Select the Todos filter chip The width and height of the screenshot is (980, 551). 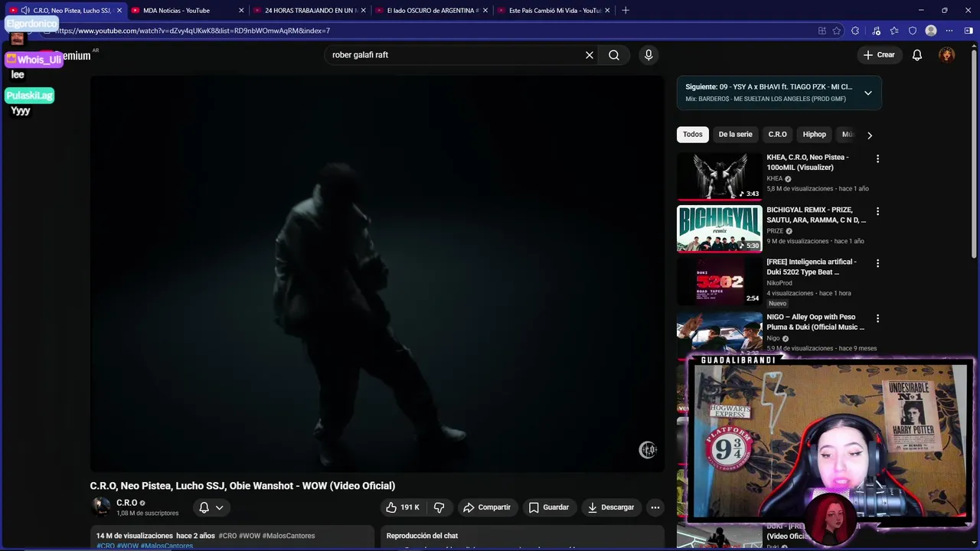click(x=693, y=135)
